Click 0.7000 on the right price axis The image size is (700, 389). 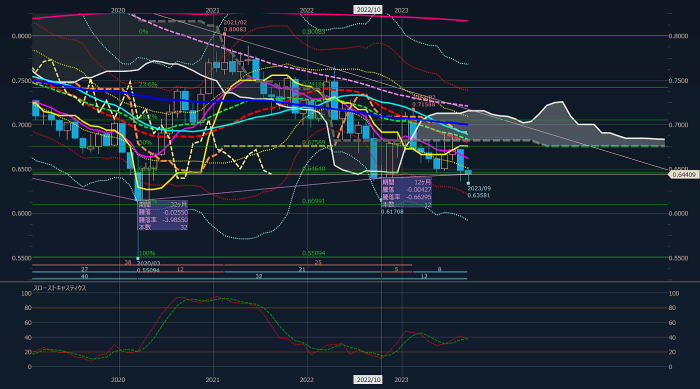(678, 125)
